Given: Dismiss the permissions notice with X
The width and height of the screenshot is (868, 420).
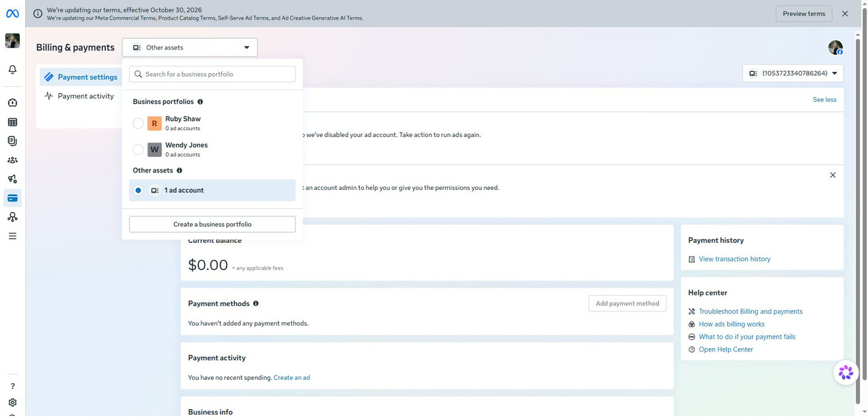Looking at the screenshot, I should [833, 175].
